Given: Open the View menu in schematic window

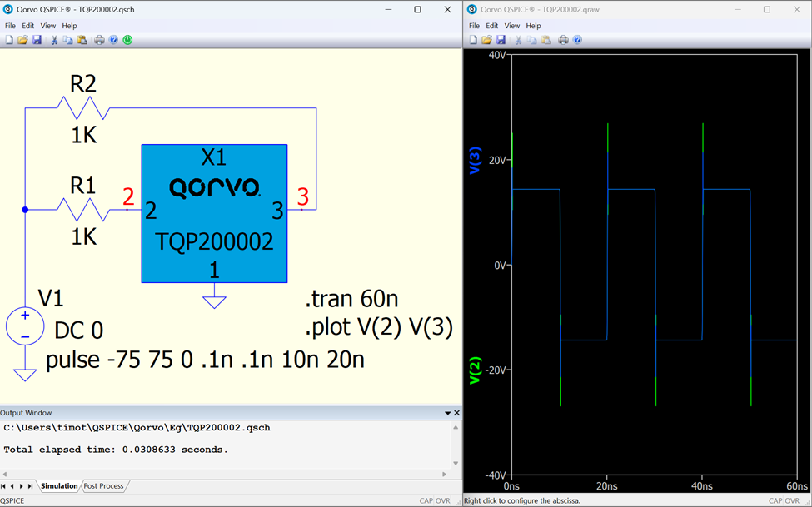Looking at the screenshot, I should 48,26.
